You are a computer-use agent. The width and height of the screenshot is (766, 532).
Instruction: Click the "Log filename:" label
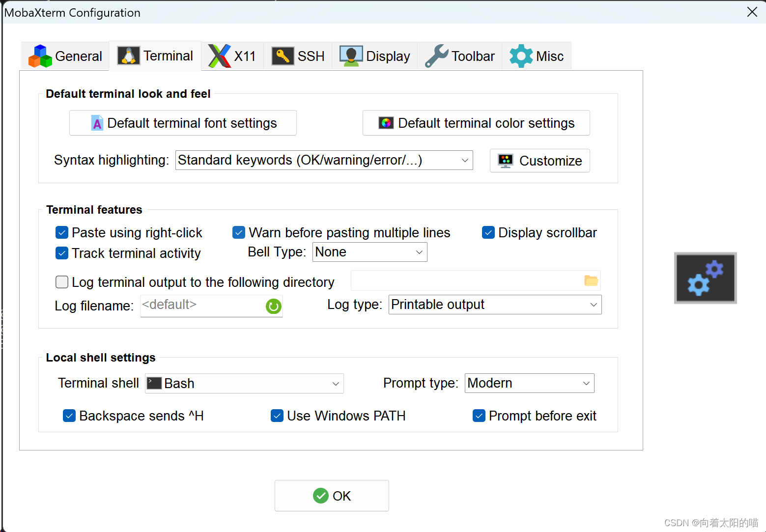click(94, 306)
